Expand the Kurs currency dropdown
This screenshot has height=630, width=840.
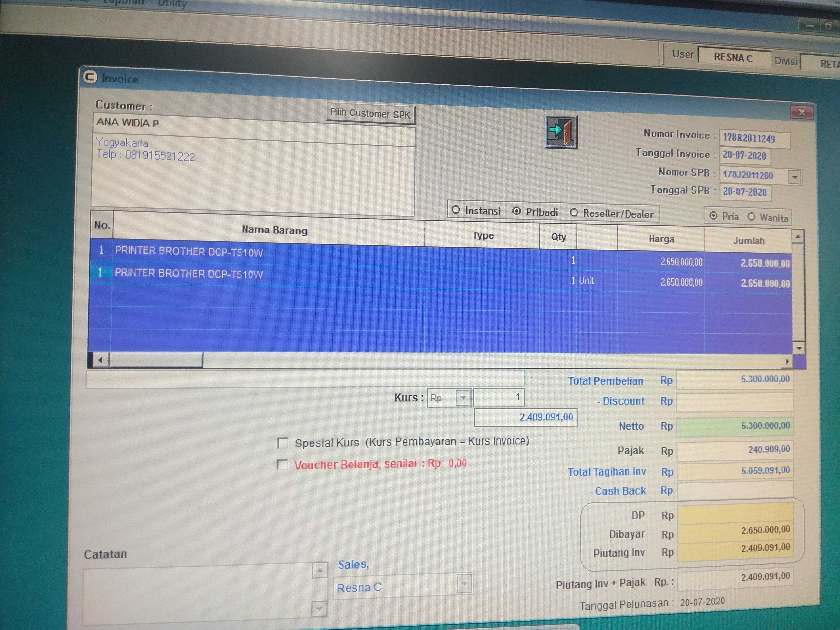coord(463,398)
